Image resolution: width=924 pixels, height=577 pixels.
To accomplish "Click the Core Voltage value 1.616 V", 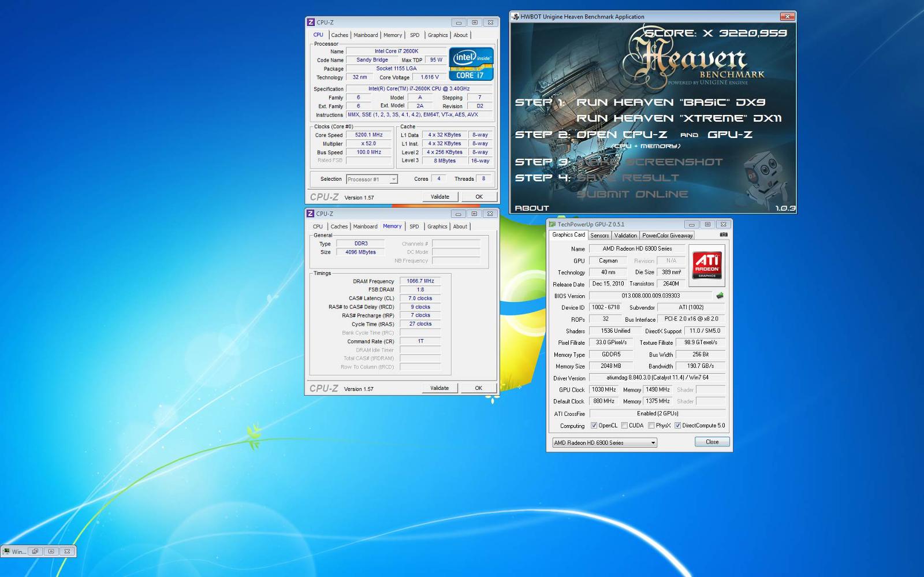I will 430,77.
